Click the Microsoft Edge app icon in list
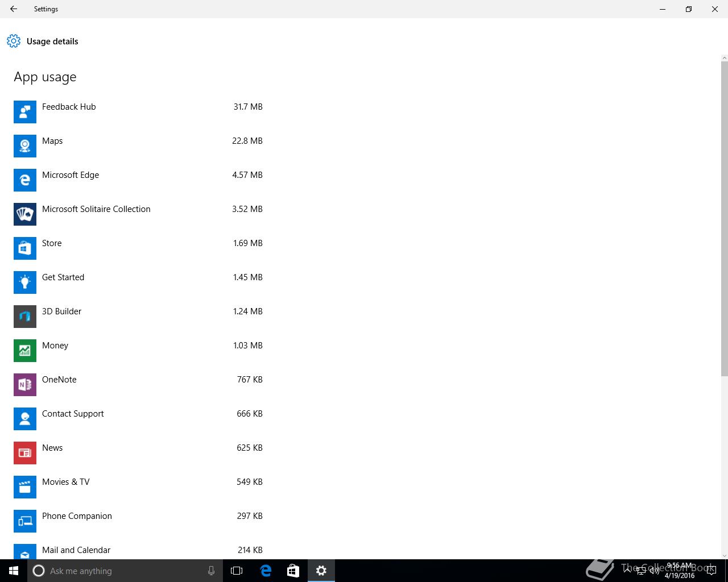Screen dimensions: 728x582 [25, 180]
